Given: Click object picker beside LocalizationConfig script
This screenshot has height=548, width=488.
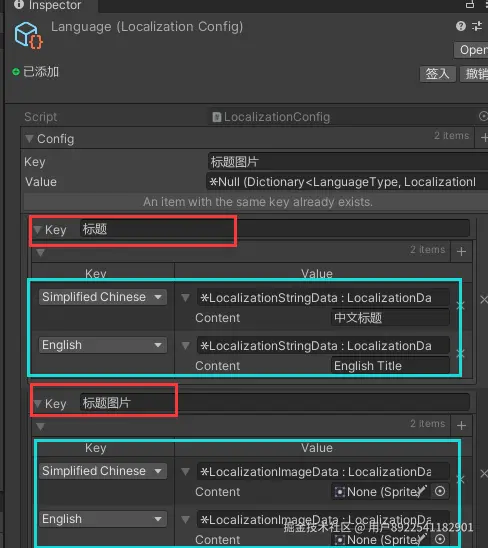Looking at the screenshot, I should [483, 116].
